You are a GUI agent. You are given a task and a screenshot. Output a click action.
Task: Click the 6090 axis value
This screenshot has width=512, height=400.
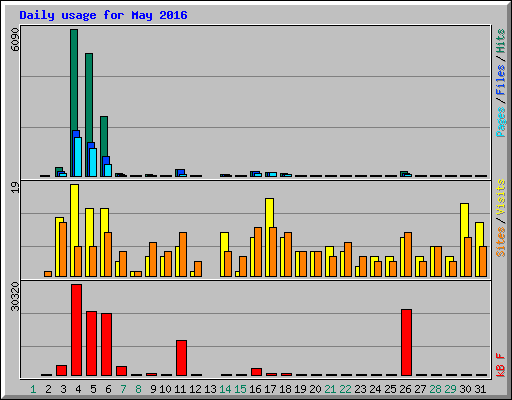pyautogui.click(x=15, y=40)
